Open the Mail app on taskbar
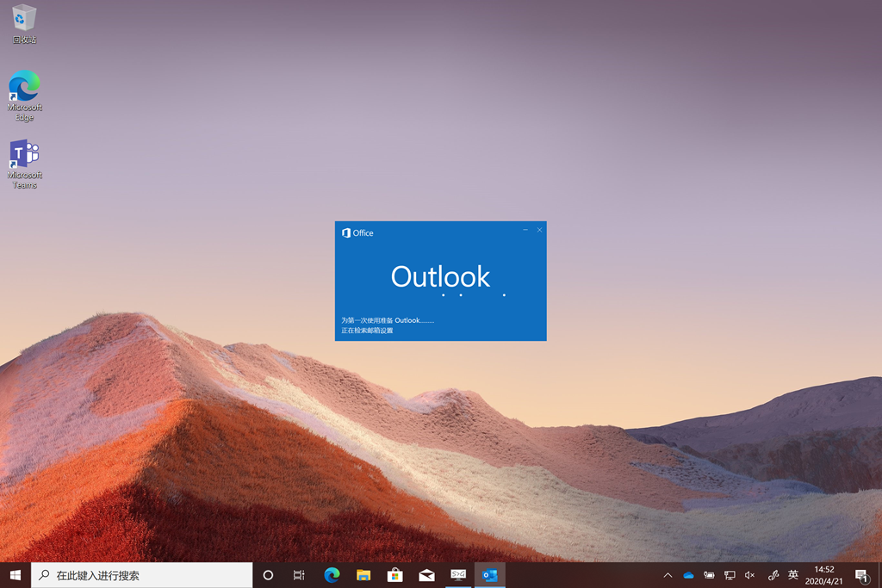Screen dimensions: 882x588 pos(426,575)
